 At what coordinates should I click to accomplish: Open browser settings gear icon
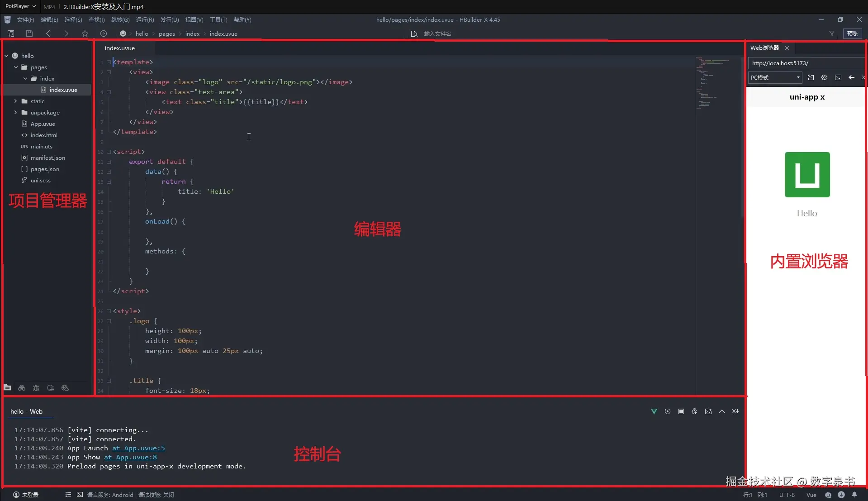825,77
